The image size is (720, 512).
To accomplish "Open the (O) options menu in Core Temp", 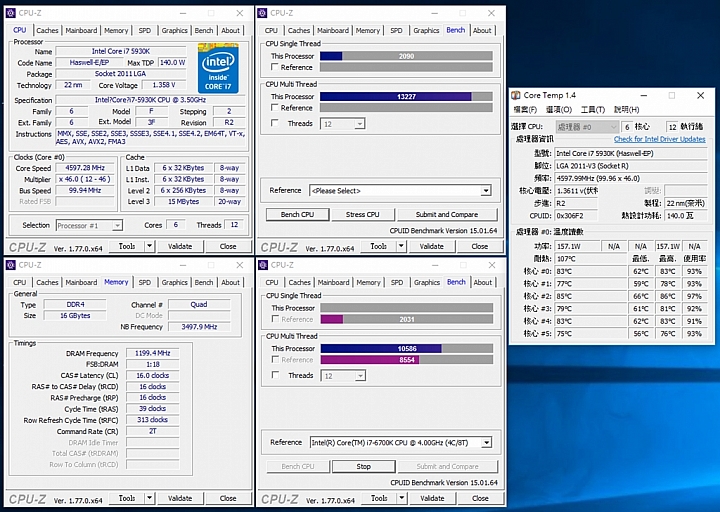I will [559, 109].
